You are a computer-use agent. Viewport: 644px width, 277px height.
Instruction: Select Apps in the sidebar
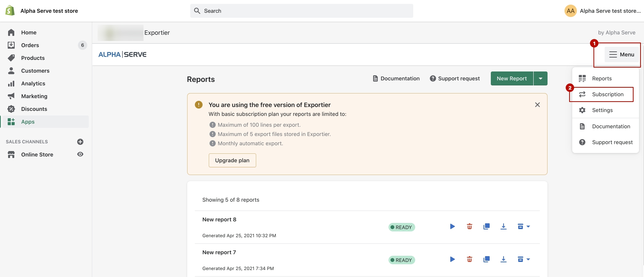[44, 122]
